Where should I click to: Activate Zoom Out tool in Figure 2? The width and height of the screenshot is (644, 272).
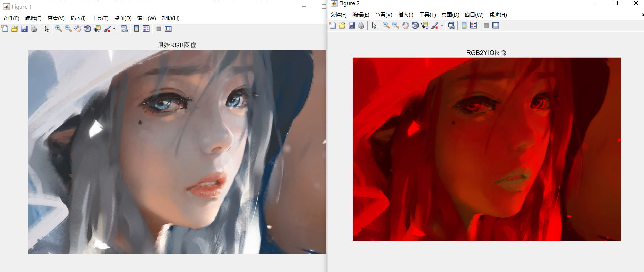396,25
